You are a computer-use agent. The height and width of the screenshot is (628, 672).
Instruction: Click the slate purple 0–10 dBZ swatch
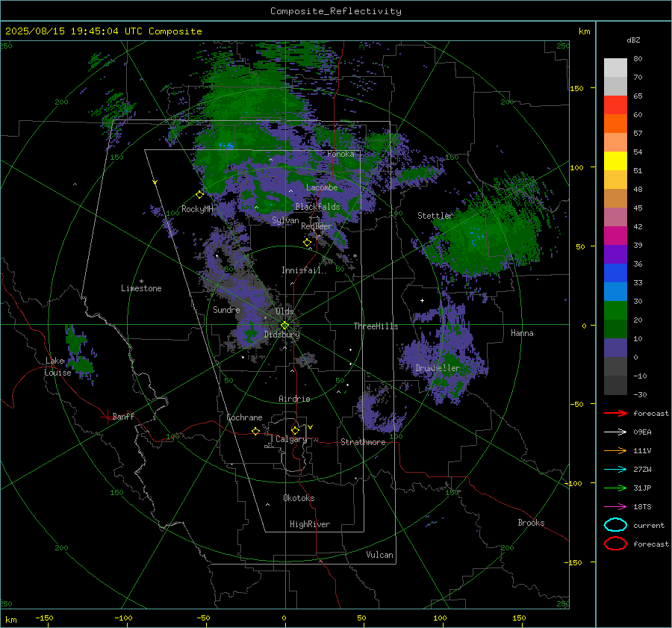[615, 347]
